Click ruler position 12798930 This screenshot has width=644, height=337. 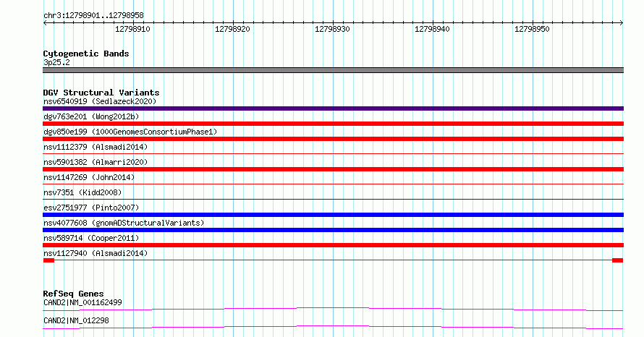pos(332,29)
